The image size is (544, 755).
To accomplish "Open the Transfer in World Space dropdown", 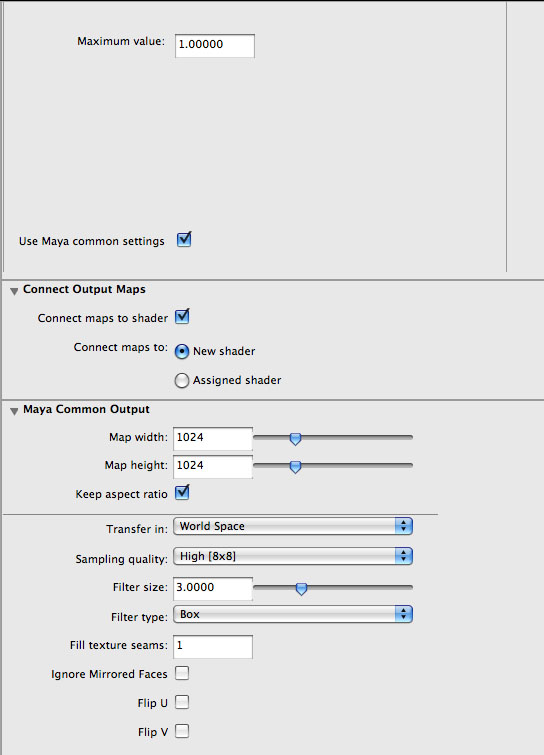I will (293, 526).
